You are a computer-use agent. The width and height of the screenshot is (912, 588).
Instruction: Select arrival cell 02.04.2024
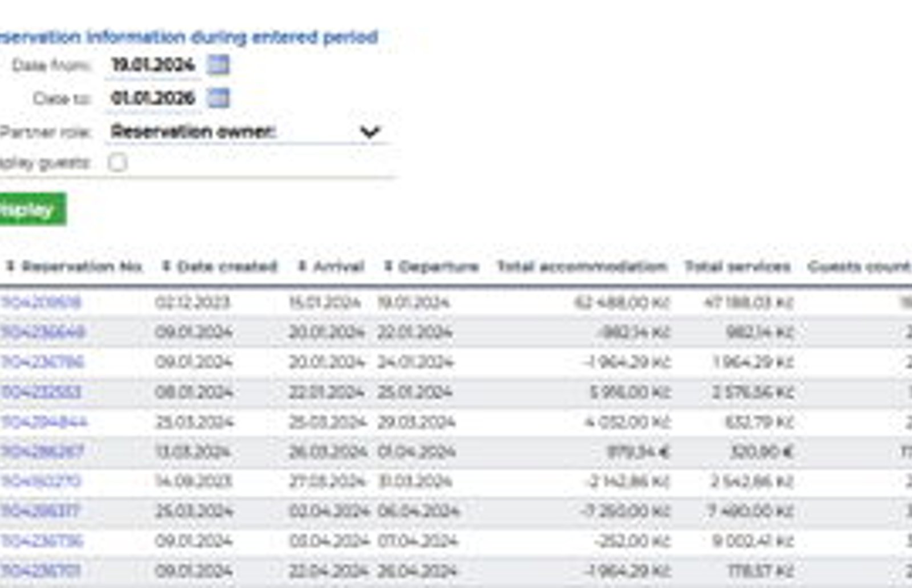(x=329, y=511)
